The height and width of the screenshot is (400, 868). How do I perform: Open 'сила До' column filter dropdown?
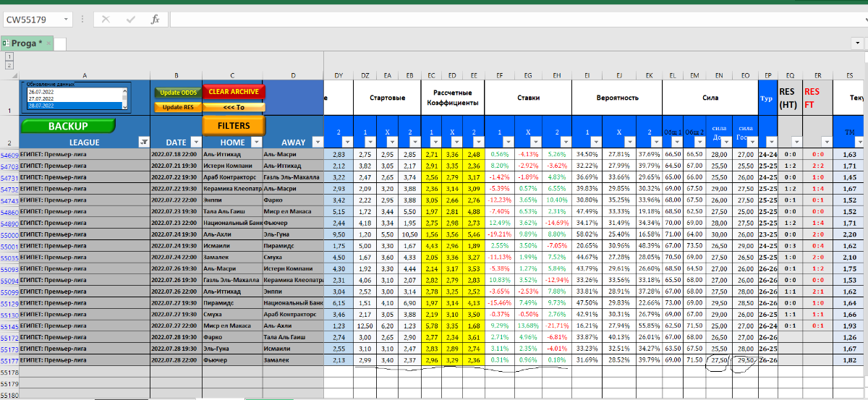tap(726, 142)
